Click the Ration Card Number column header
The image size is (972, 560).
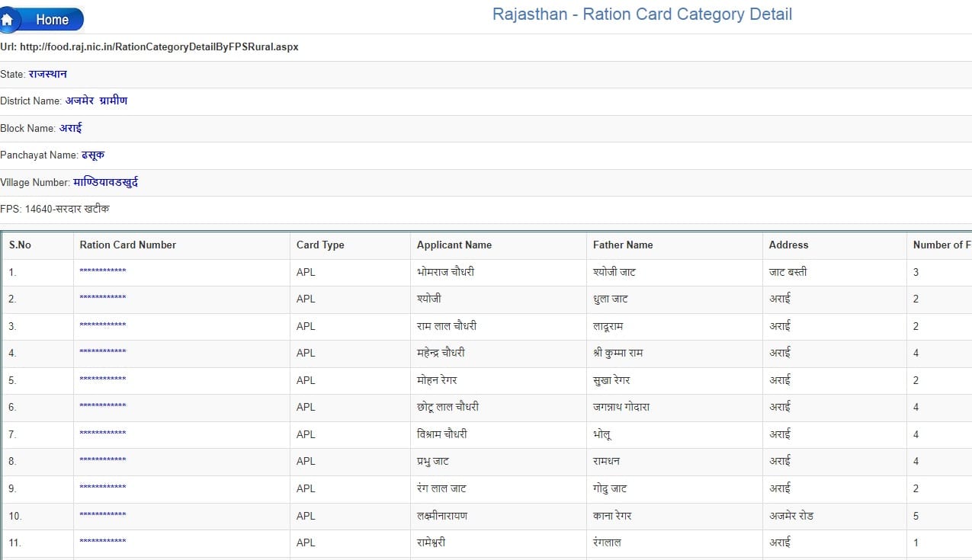click(x=127, y=245)
